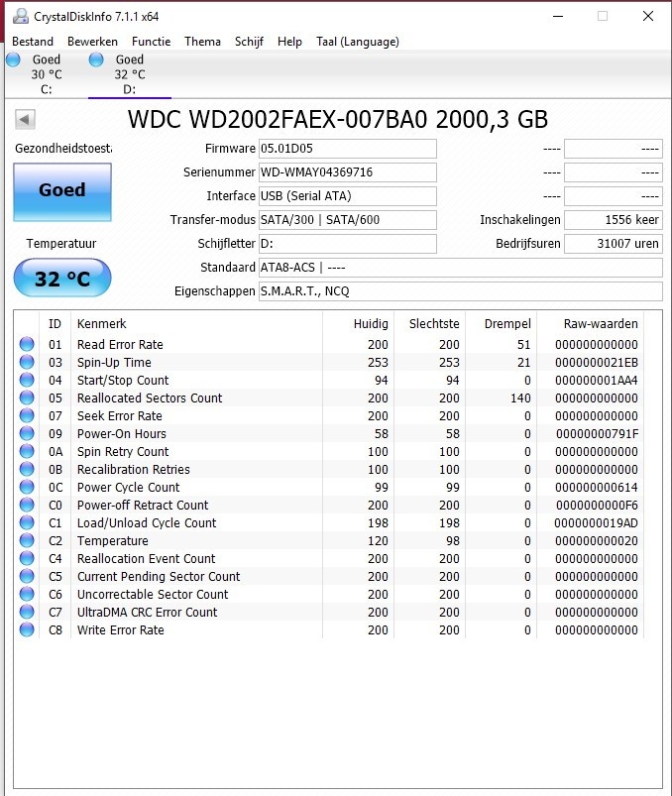Viewport: 672px width, 796px height.
Task: Click the Standaard field ATA8-ACS
Action: tap(460, 268)
